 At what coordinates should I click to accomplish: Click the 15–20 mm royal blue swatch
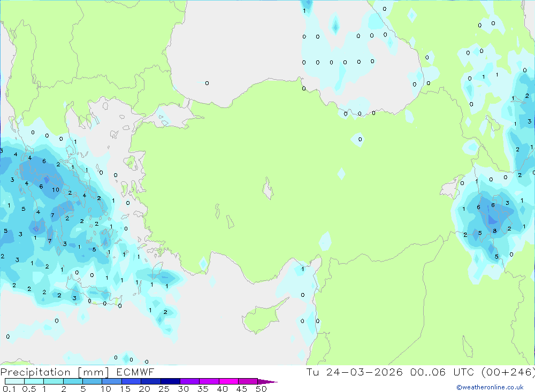tap(132, 381)
